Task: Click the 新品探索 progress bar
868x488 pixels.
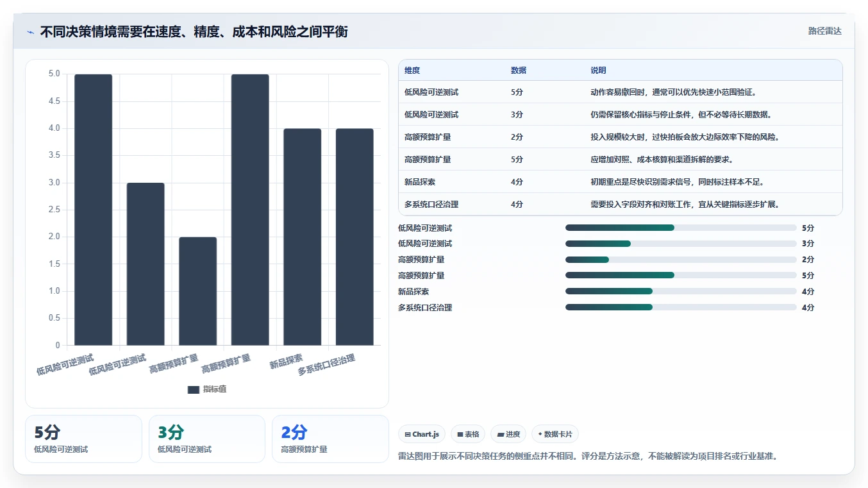Action: (681, 291)
